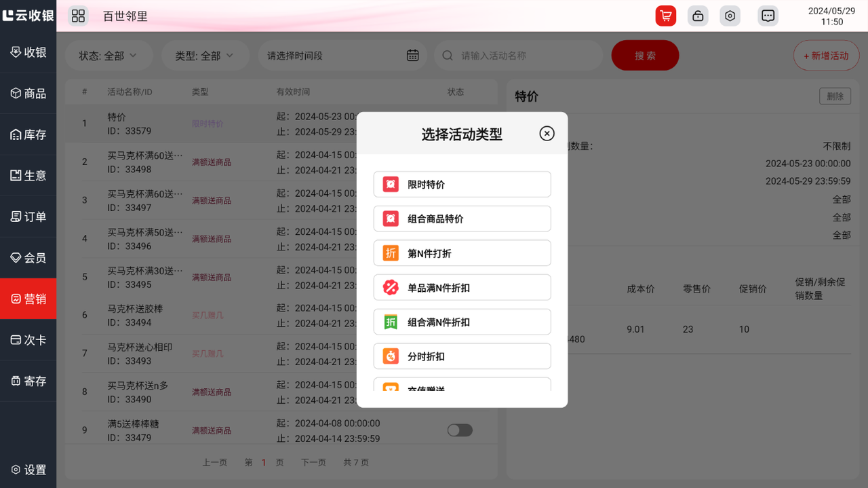868x488 pixels.
Task: Click the 新增活动 button
Action: click(x=825, y=56)
